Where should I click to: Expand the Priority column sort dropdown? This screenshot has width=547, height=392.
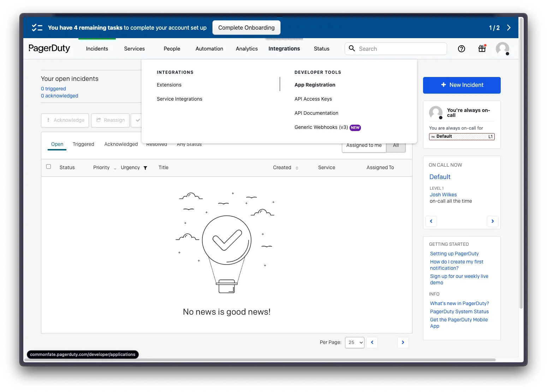click(x=115, y=169)
